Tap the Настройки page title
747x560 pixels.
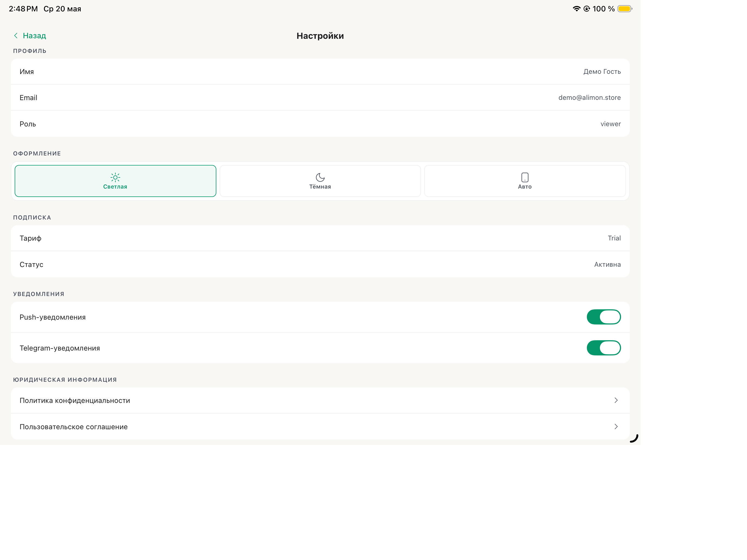320,36
